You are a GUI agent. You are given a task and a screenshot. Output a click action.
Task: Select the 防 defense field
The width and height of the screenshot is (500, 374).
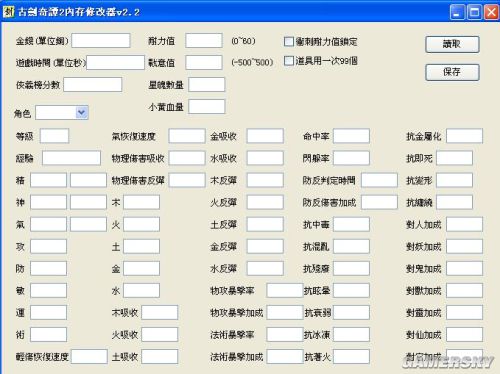pos(48,269)
